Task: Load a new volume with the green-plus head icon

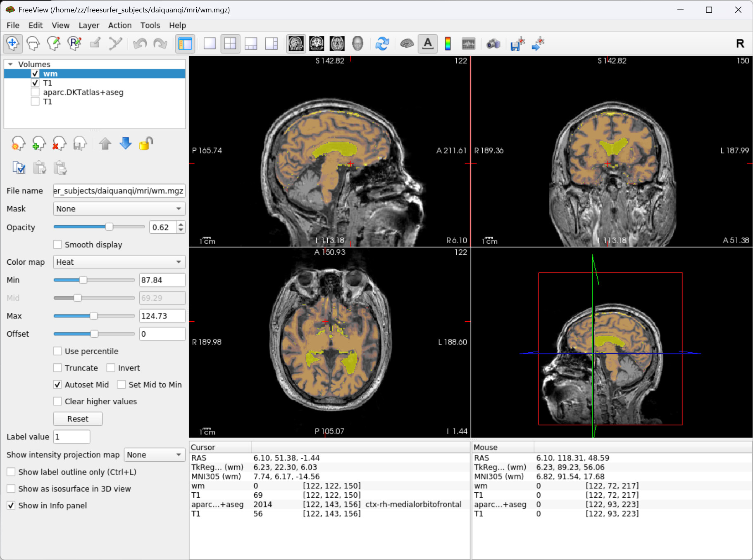Action: 38,144
